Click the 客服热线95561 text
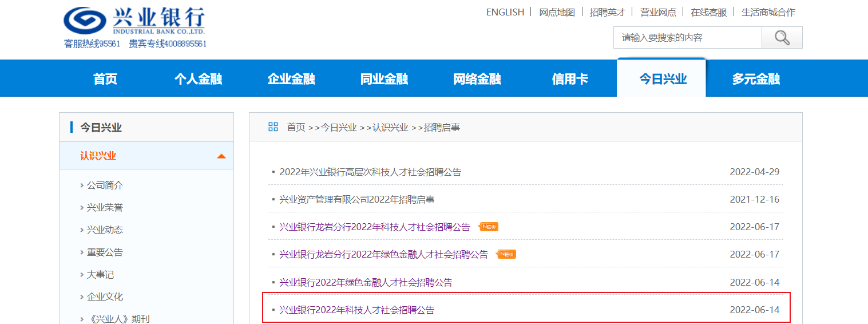 (92, 44)
